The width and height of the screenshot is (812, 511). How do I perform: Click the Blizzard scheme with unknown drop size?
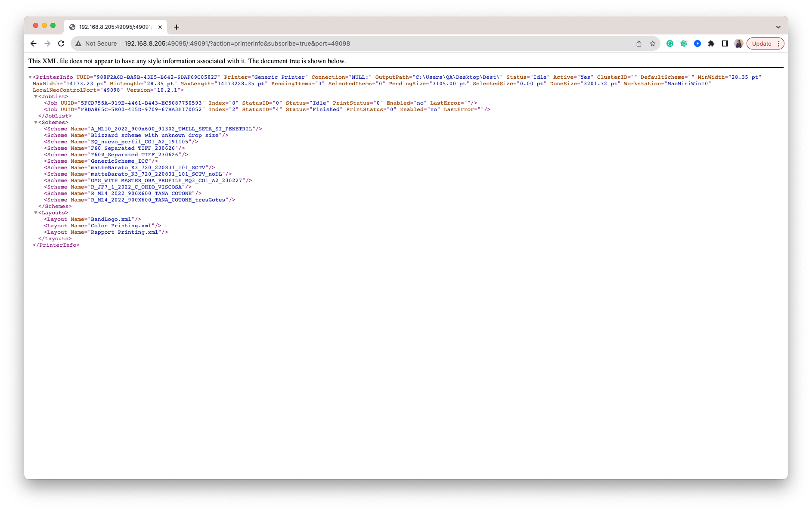point(136,135)
